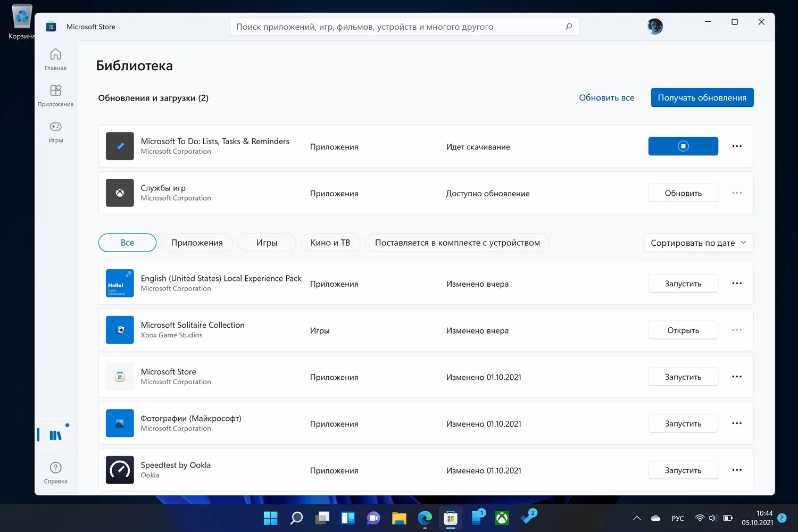This screenshot has width=798, height=532.
Task: Open taskbar Search
Action: point(296,518)
